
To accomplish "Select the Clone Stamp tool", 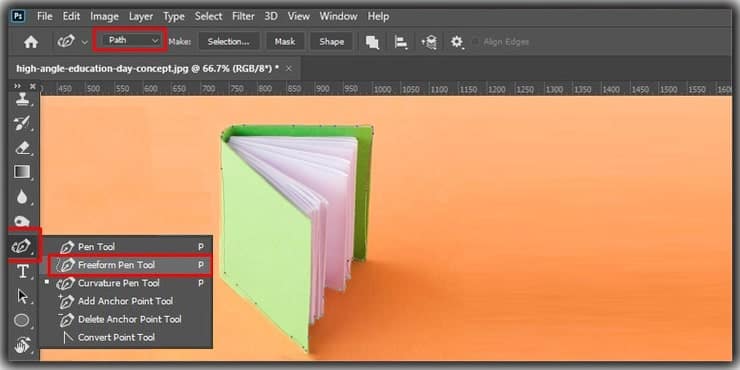I will [23, 99].
